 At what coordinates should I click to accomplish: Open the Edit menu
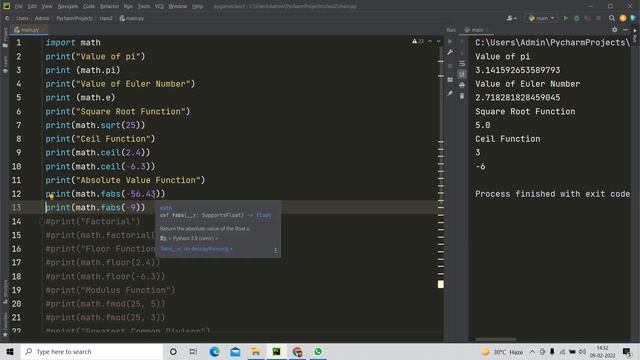pos(32,6)
